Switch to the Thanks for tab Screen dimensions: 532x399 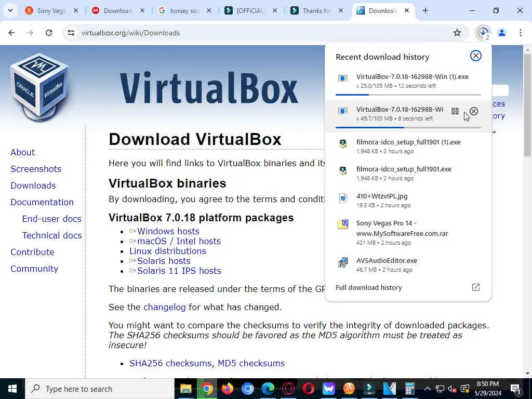click(x=316, y=11)
